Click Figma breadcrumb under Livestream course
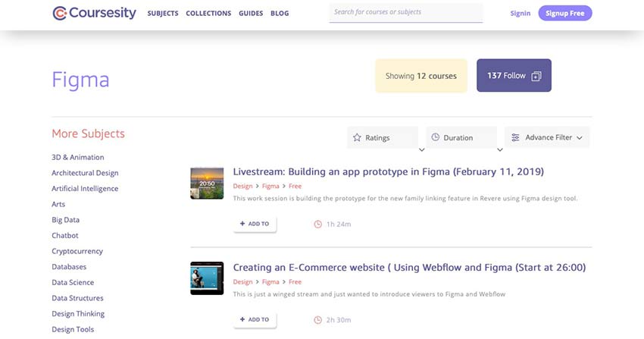This screenshot has width=644, height=339. coord(270,186)
